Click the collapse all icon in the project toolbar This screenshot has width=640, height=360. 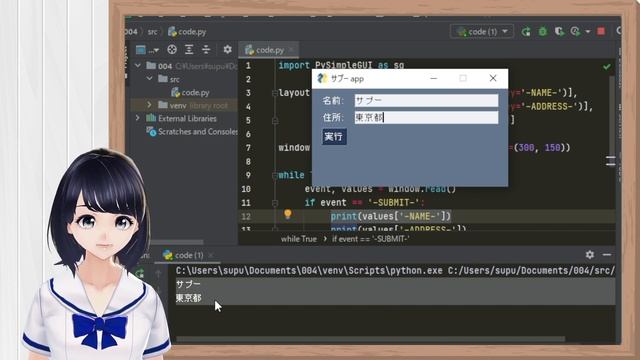206,50
